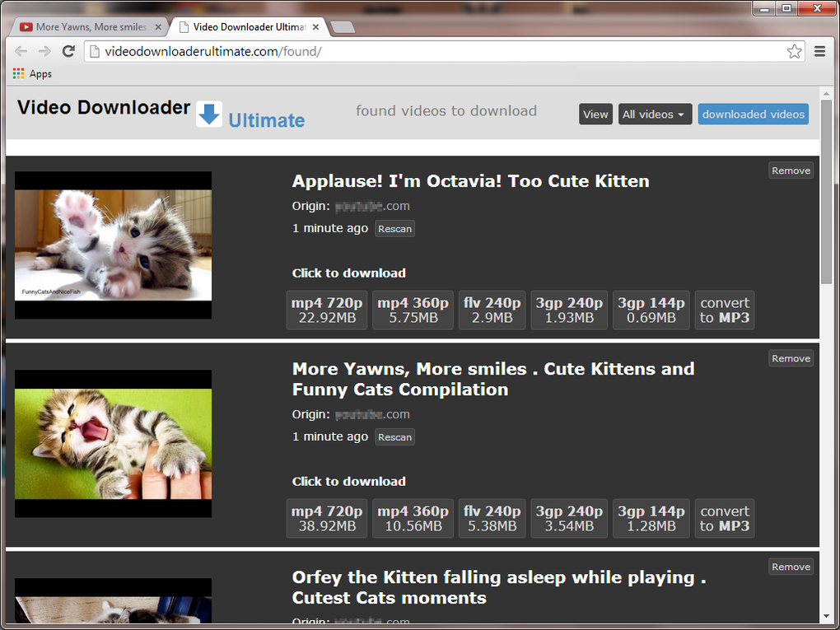This screenshot has width=840, height=630.
Task: Download Octavia video as 3gp 240p 1.93MB
Action: (x=569, y=310)
